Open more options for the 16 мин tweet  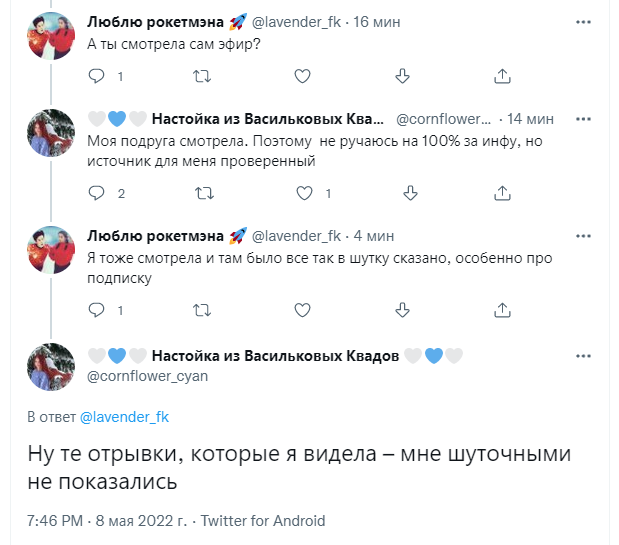click(x=583, y=21)
